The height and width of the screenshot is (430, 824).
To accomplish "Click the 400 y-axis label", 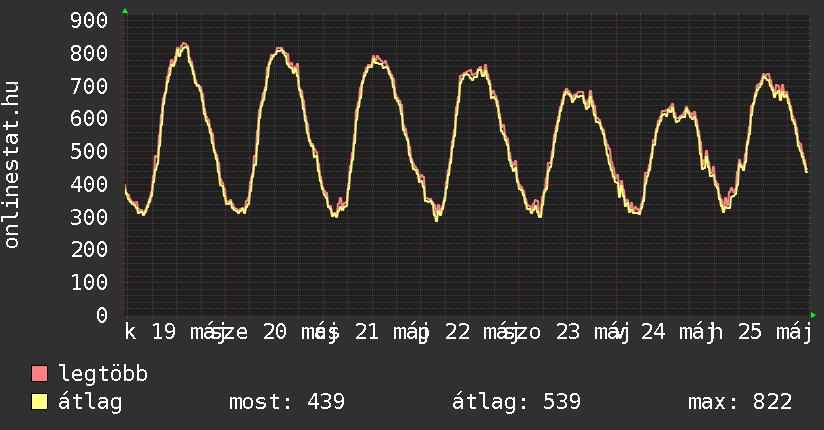I will pos(89,185).
